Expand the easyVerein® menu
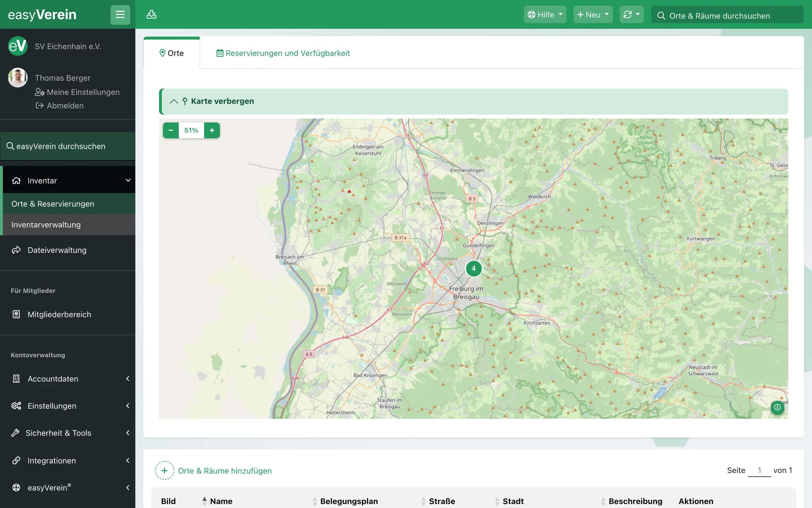The width and height of the screenshot is (812, 508). click(69, 487)
